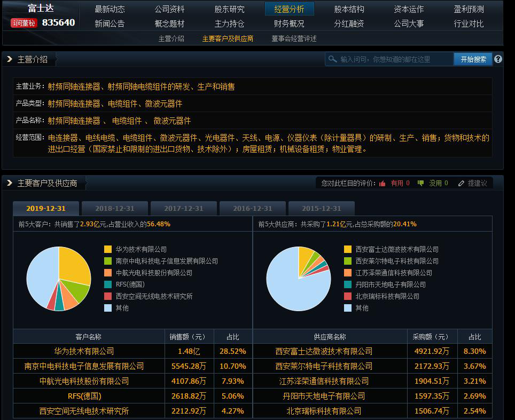Click the 江苏泽荣通信 orange legend swatch
Screen dimensions: 515x420
(348, 273)
